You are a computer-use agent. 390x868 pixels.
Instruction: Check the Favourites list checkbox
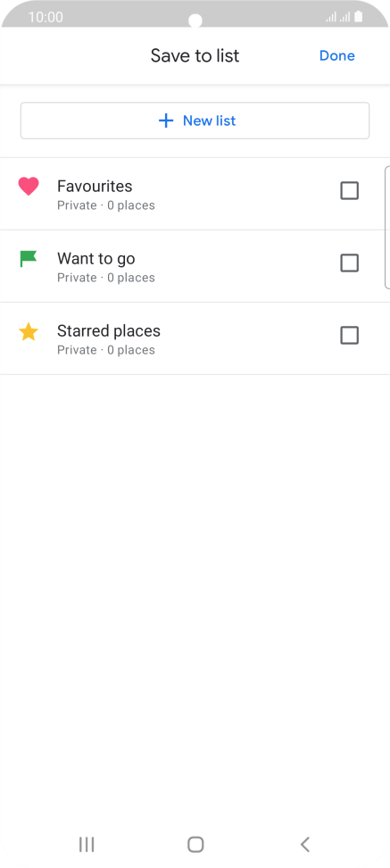point(349,190)
